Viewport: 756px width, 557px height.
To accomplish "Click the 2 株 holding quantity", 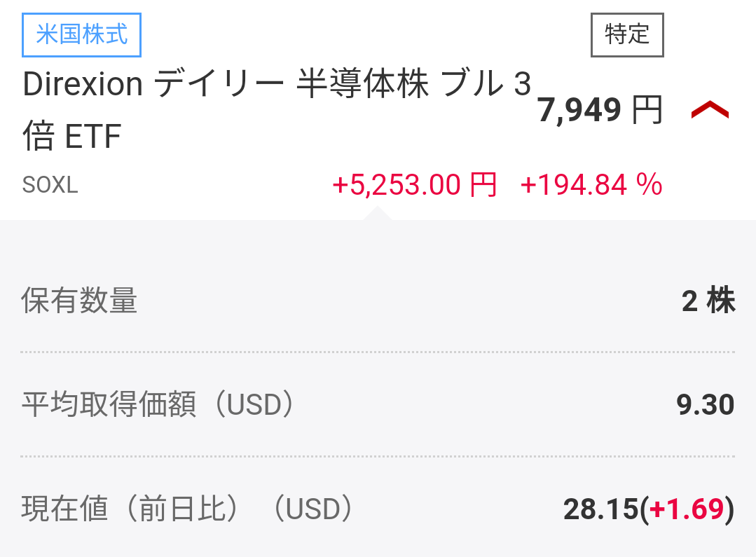I will [x=708, y=301].
